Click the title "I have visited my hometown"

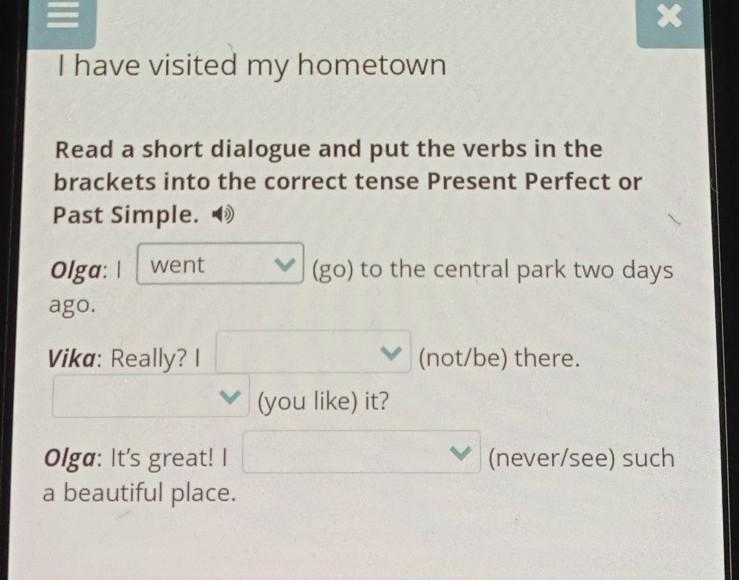click(x=251, y=66)
